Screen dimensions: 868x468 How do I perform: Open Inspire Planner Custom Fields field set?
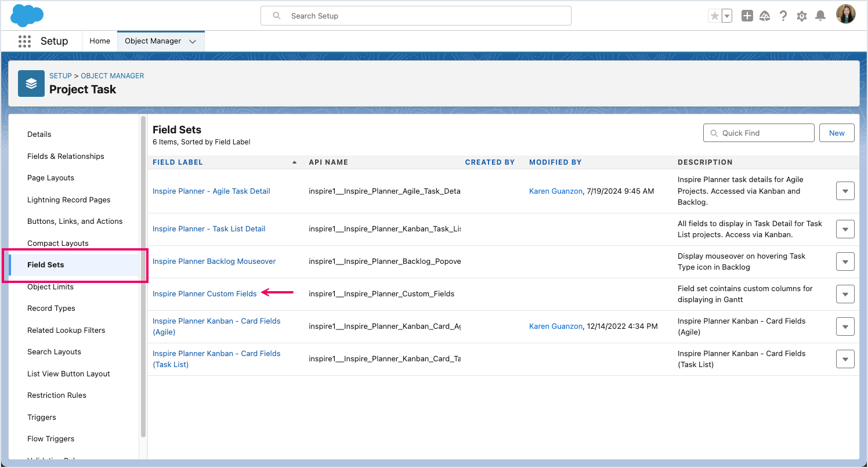tap(204, 293)
